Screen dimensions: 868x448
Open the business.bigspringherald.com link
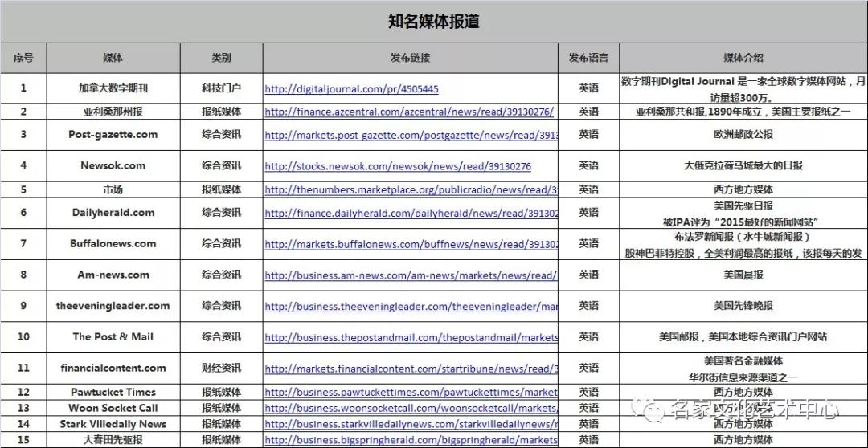pyautogui.click(x=411, y=440)
